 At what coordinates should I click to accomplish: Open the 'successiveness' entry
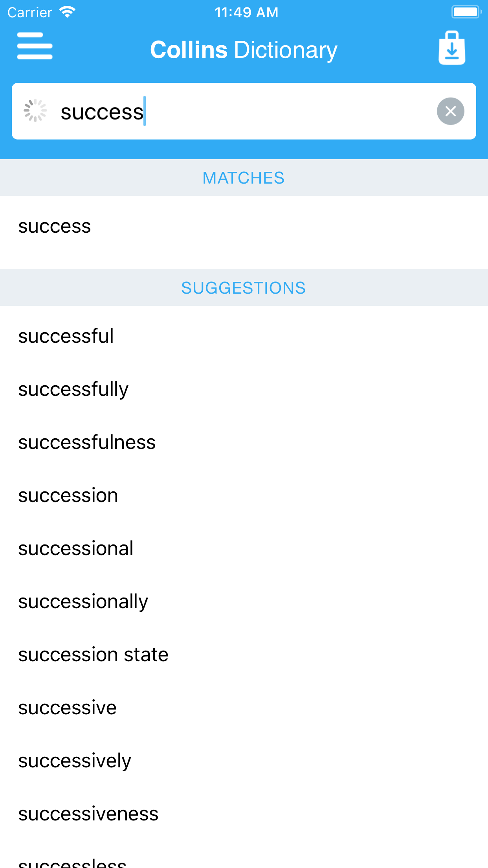(244, 814)
